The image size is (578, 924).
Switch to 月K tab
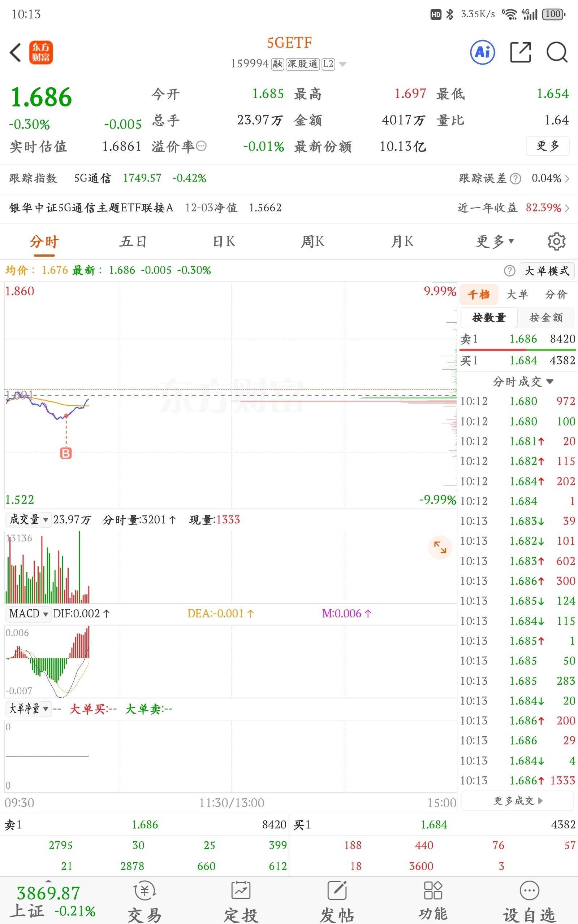(402, 241)
